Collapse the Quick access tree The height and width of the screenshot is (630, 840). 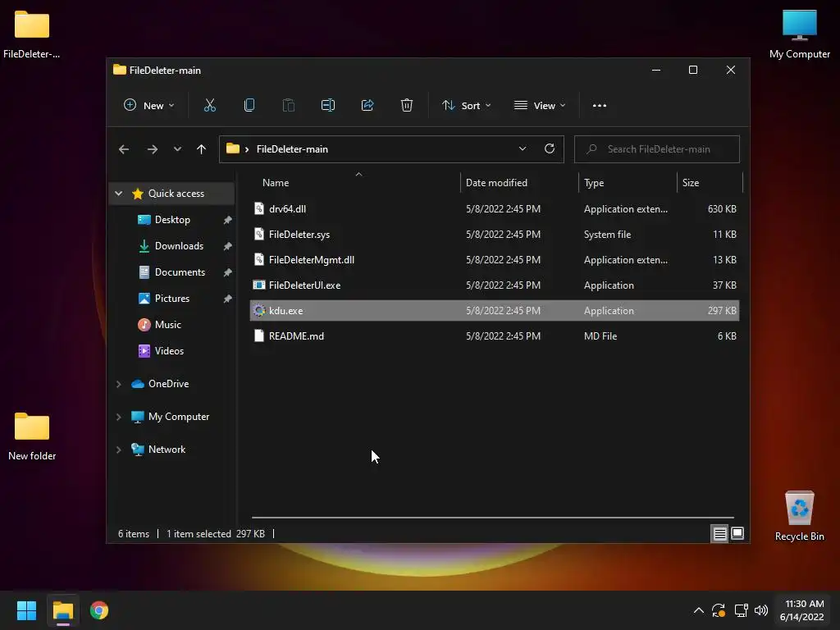pos(119,194)
